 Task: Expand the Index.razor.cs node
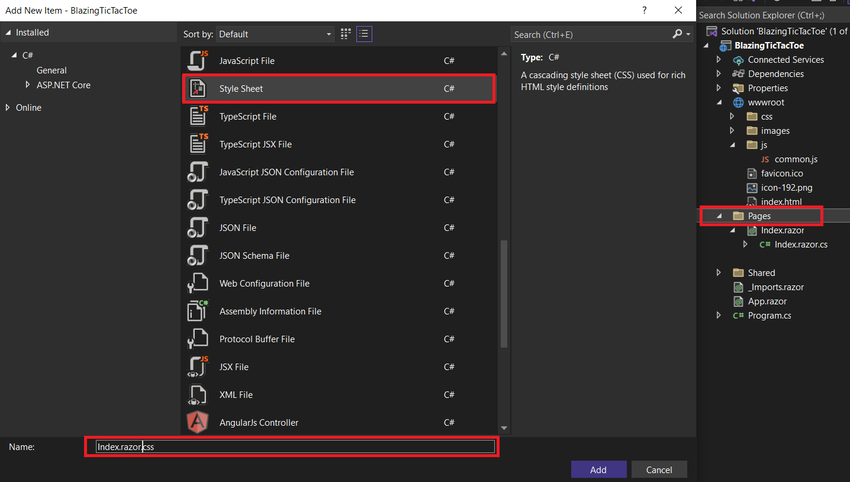coord(746,244)
